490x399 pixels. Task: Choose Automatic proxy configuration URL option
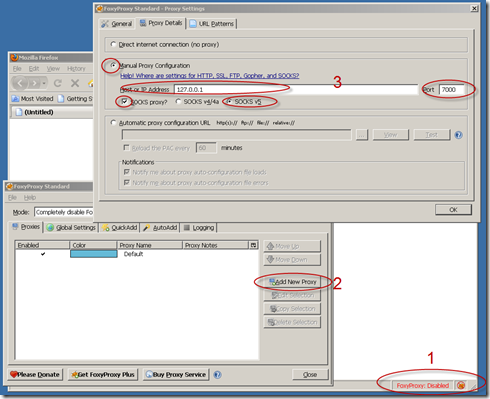coord(113,123)
